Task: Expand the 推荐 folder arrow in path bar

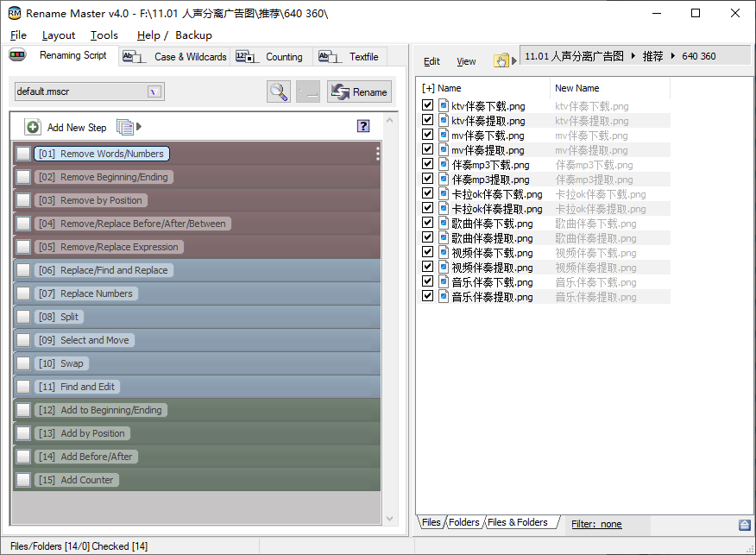Action: 672,56
